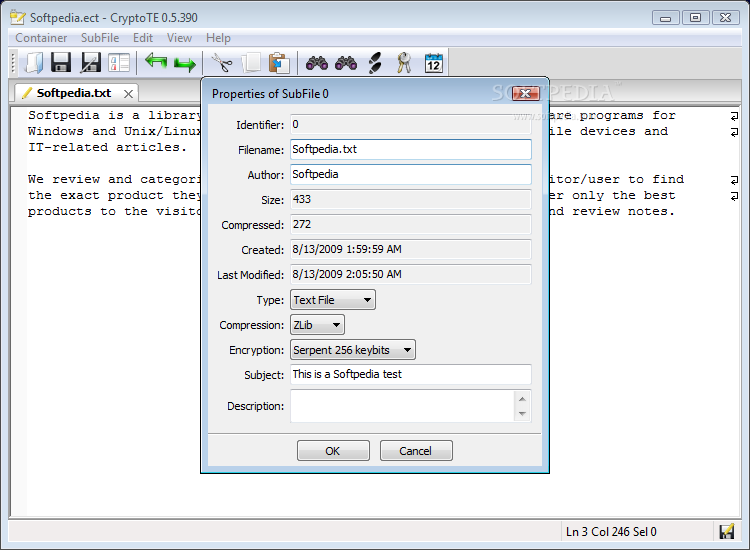This screenshot has height=550, width=750.
Task: Open Find with the first binoculars icon
Action: pos(317,63)
